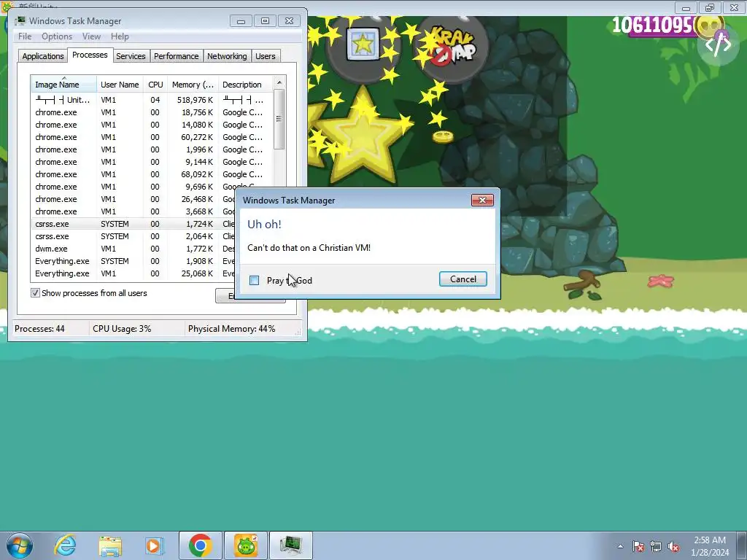
Task: Sort processes by Description column header
Action: coord(245,85)
